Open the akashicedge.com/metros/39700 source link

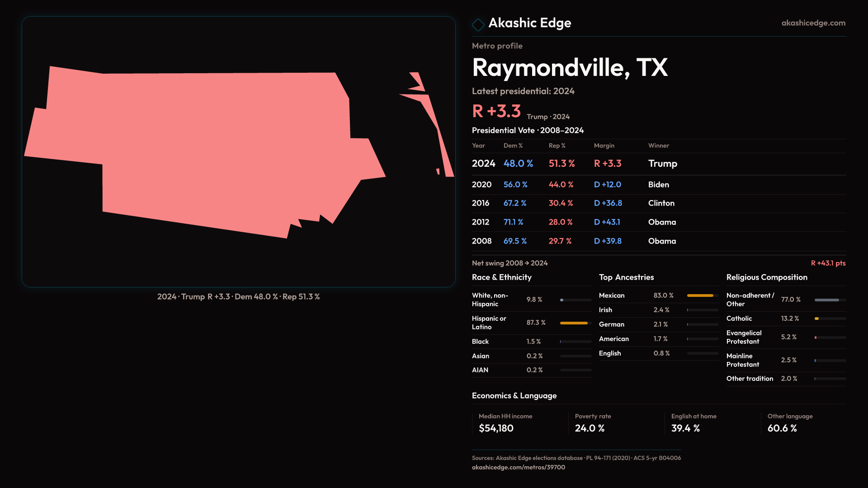point(518,467)
